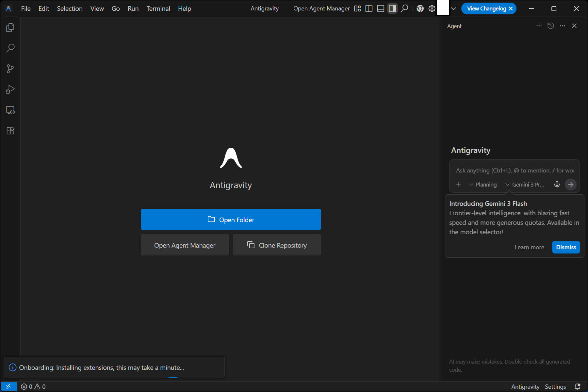Image resolution: width=588 pixels, height=392 pixels.
Task: Click the microphone voice input icon
Action: click(557, 185)
